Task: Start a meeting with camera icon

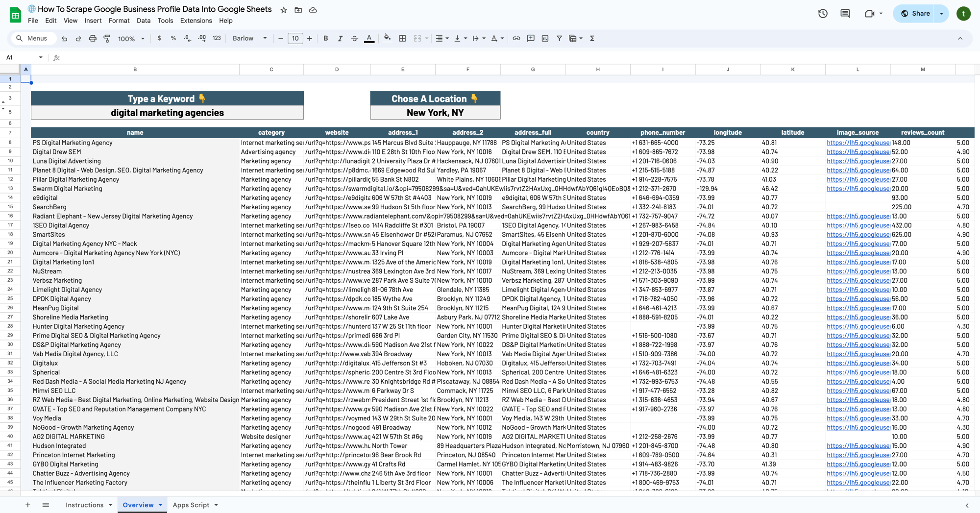Action: pos(869,14)
